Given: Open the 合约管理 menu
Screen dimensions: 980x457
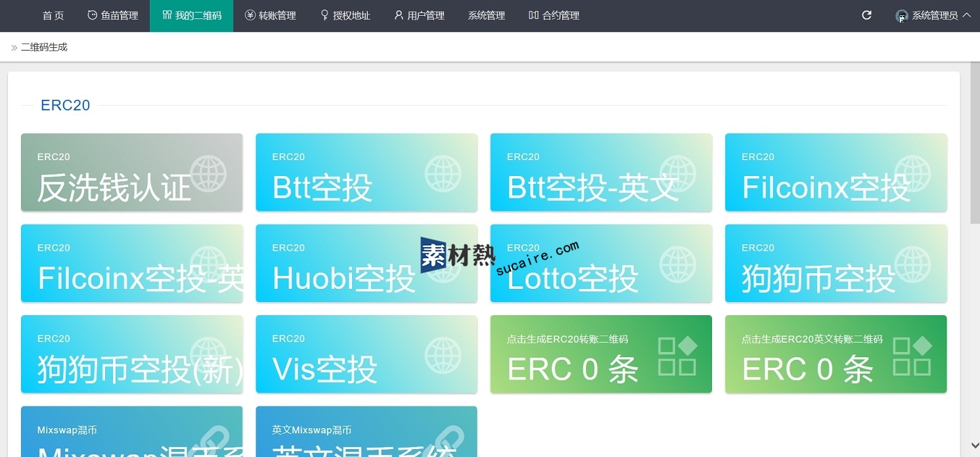Looking at the screenshot, I should [554, 16].
